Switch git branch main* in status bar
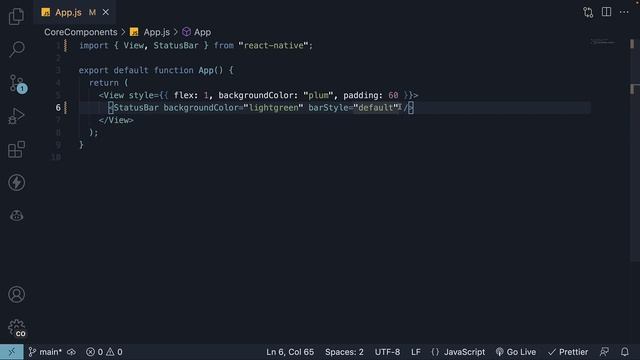This screenshot has width=640, height=360. point(45,352)
